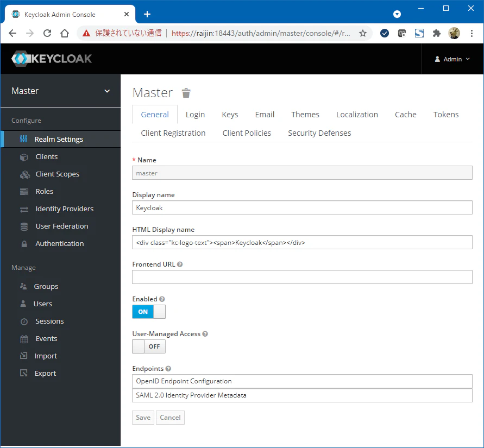Switch to the Email tab

[265, 115]
